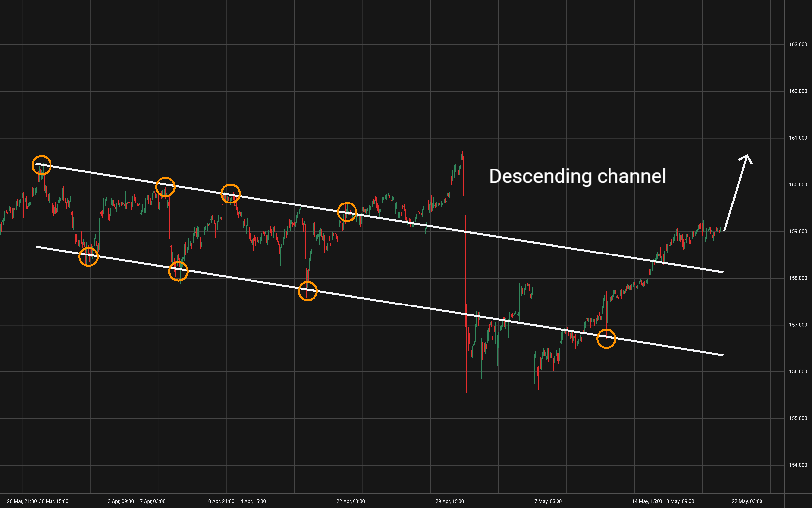The width and height of the screenshot is (812, 508).
Task: Click the first orange circle at the upper channel line start
Action: click(42, 165)
